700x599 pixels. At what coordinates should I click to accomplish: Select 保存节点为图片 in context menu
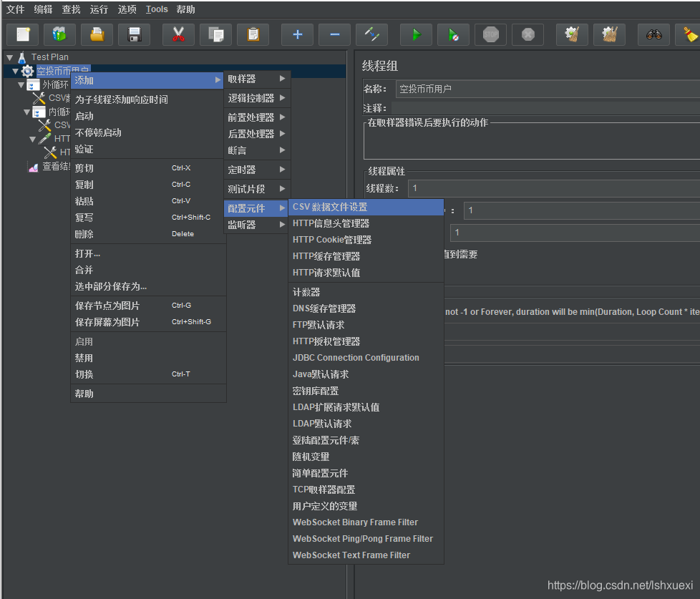point(148,306)
